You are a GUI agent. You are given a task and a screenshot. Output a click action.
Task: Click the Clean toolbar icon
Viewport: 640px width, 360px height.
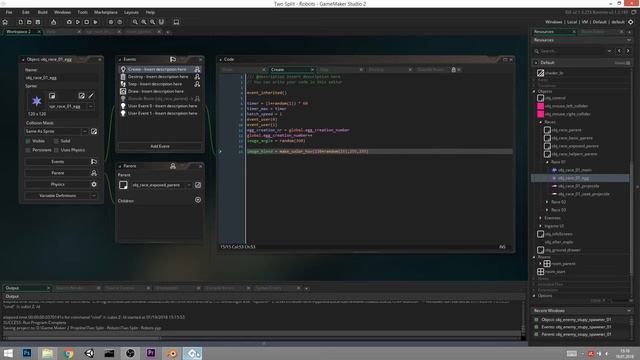pyautogui.click(x=96, y=22)
